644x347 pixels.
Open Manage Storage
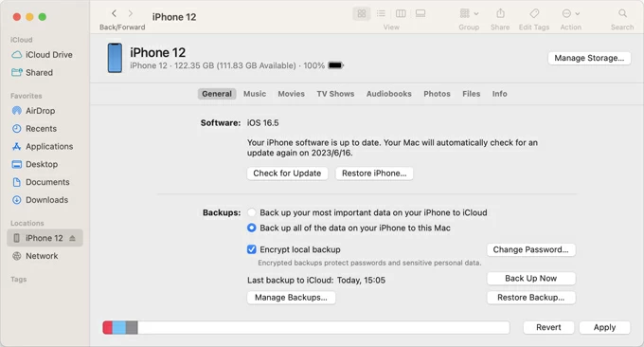(589, 58)
